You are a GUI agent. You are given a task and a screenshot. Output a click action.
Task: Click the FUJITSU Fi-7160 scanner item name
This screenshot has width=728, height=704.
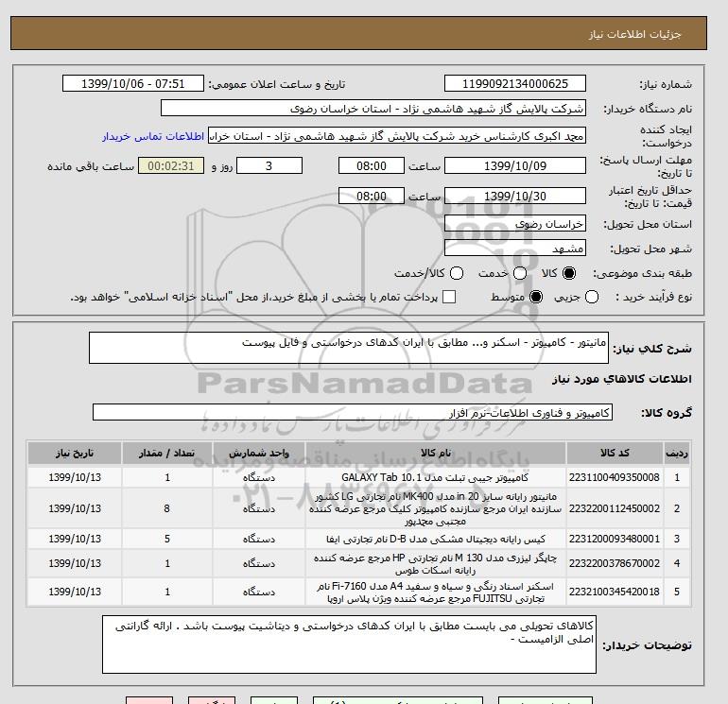coord(436,592)
